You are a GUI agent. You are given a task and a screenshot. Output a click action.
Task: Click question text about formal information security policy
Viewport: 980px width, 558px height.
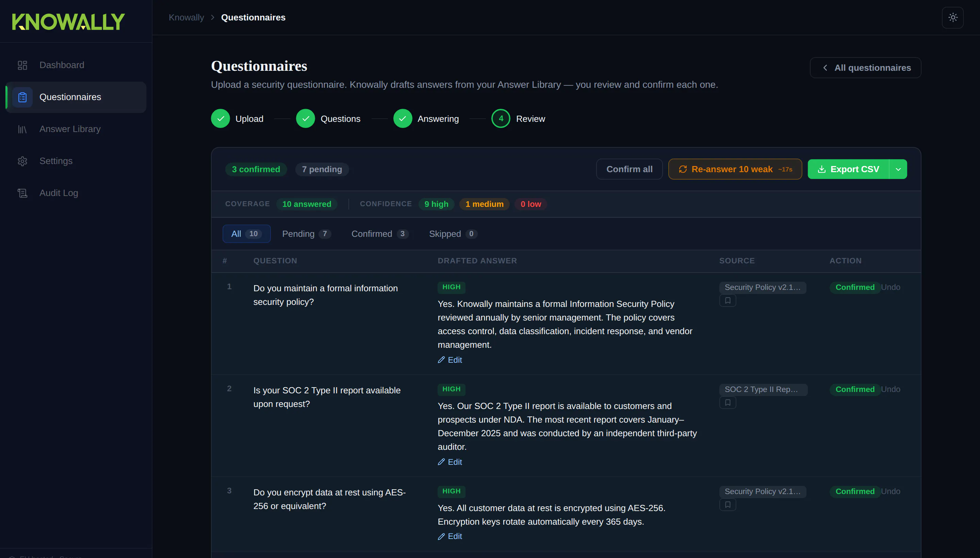(325, 295)
